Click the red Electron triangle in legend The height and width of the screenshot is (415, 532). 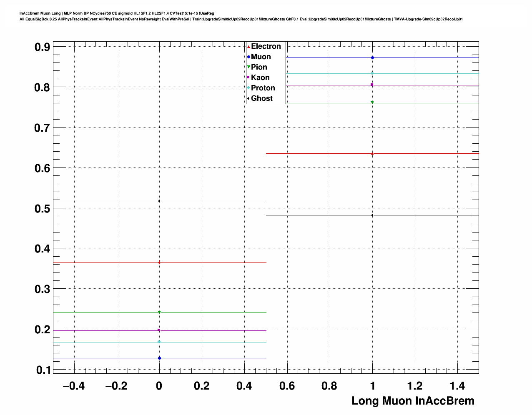pyautogui.click(x=248, y=47)
